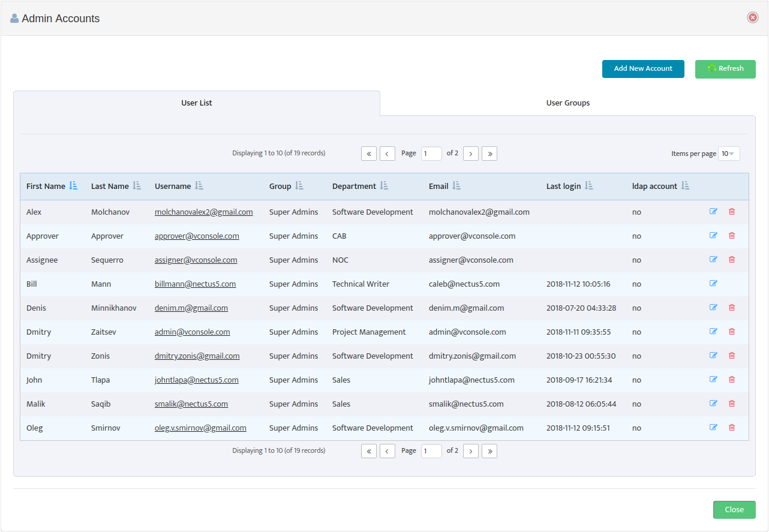Sort the table by Department
Image resolution: width=769 pixels, height=532 pixels.
click(x=384, y=186)
